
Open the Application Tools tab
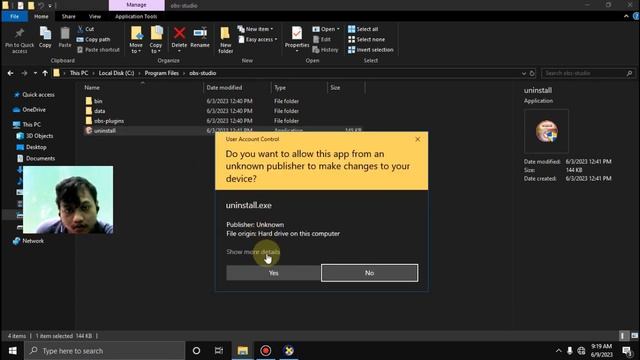tap(136, 16)
